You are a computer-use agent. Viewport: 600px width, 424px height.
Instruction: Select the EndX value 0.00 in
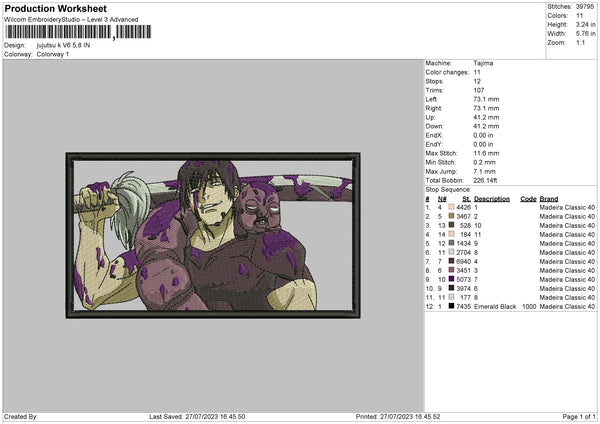[x=483, y=135]
